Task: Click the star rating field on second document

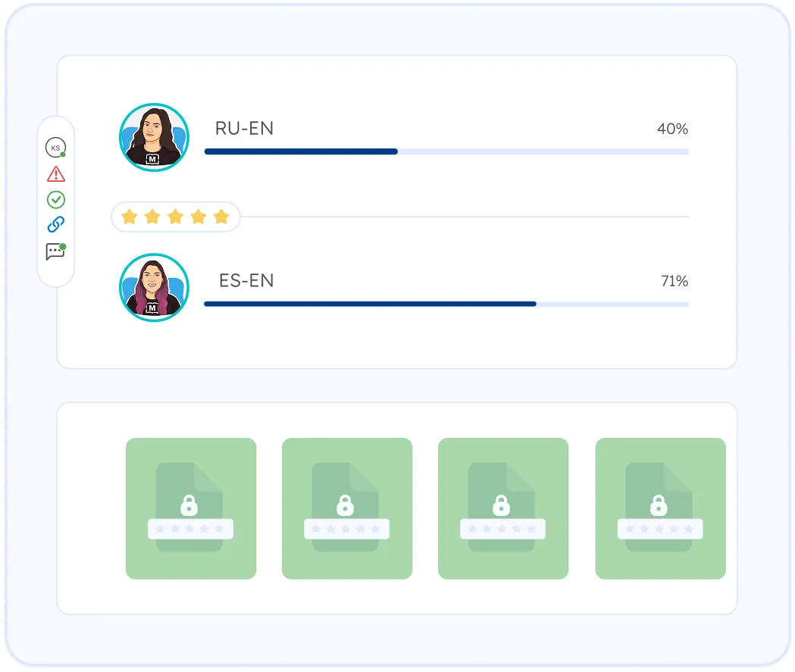Action: coord(346,528)
